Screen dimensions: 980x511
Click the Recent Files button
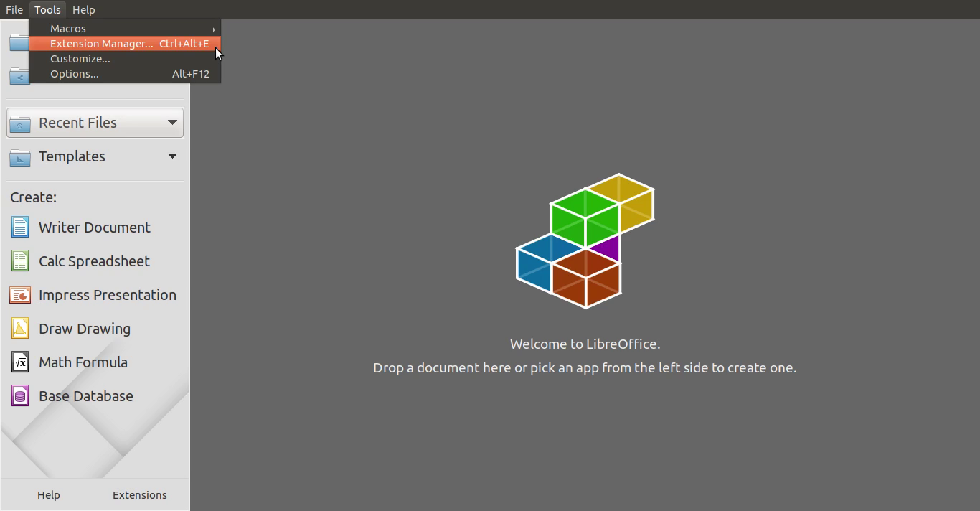tap(95, 123)
